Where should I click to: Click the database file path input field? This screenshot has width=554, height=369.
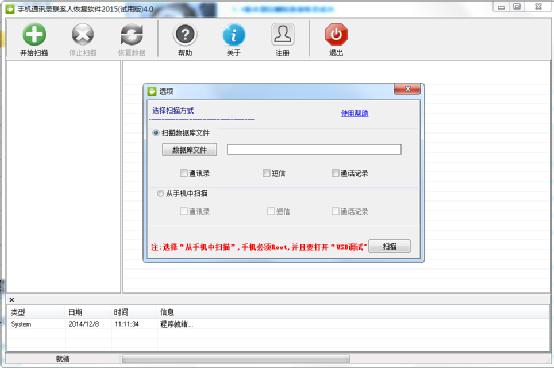tap(314, 150)
